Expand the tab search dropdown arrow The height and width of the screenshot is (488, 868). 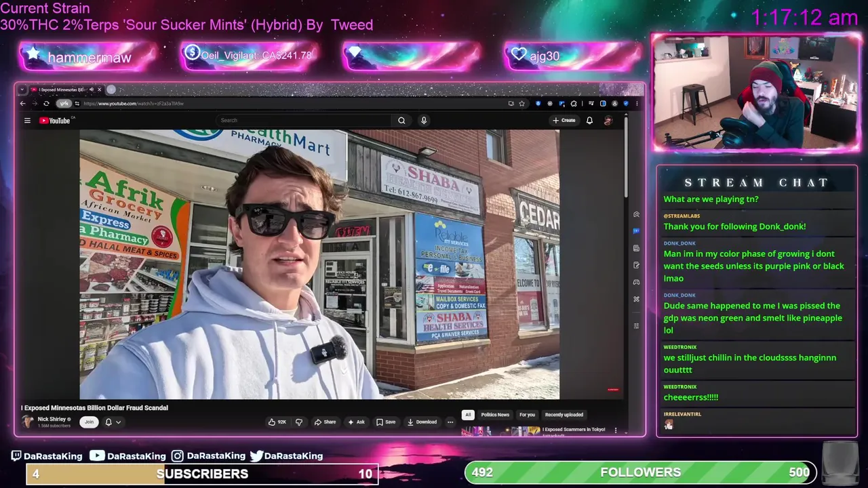click(x=22, y=89)
